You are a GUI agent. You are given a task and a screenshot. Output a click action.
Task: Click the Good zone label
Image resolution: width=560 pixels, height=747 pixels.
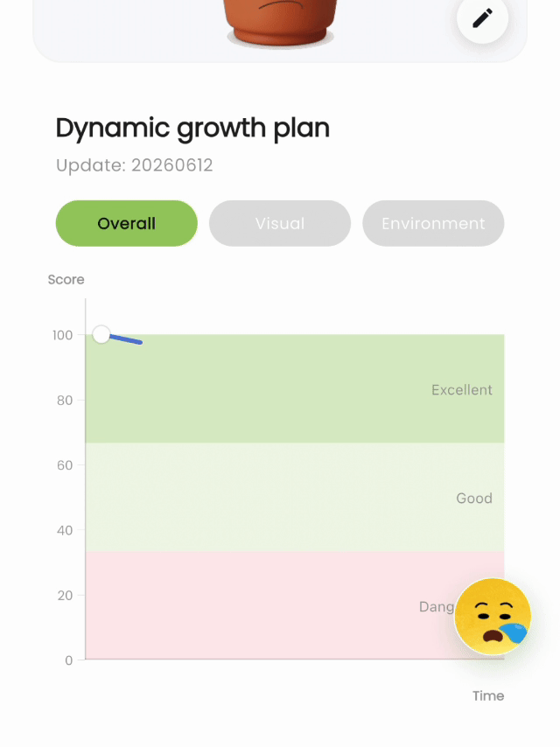(474, 499)
